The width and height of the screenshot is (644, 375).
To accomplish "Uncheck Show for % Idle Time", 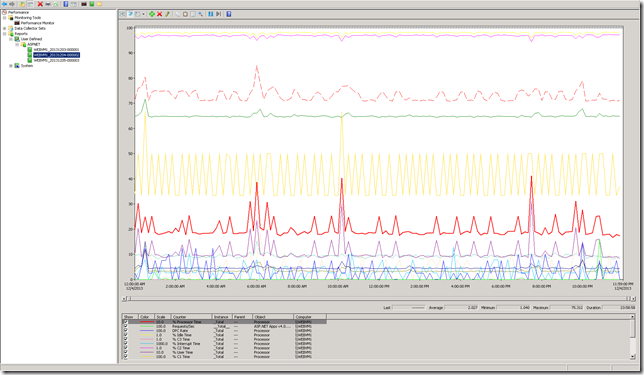I will coord(126,335).
